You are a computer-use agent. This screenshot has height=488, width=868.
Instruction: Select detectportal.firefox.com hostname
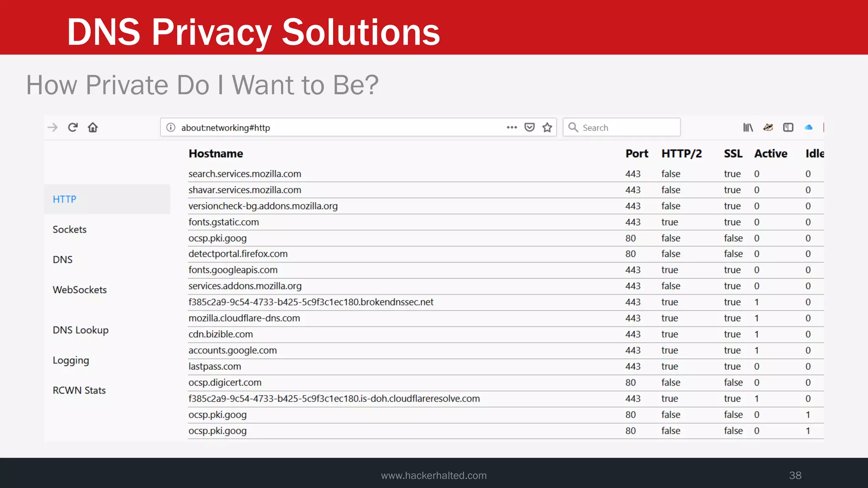coord(238,254)
